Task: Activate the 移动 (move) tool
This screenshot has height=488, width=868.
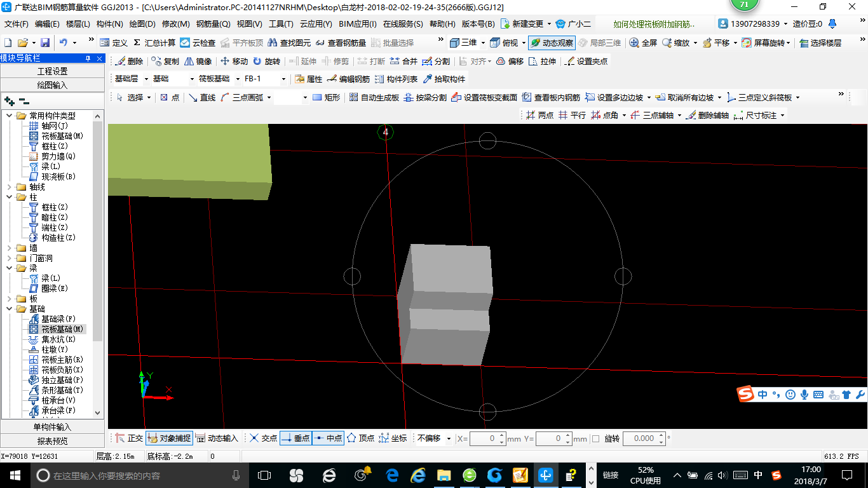Action: (x=234, y=62)
